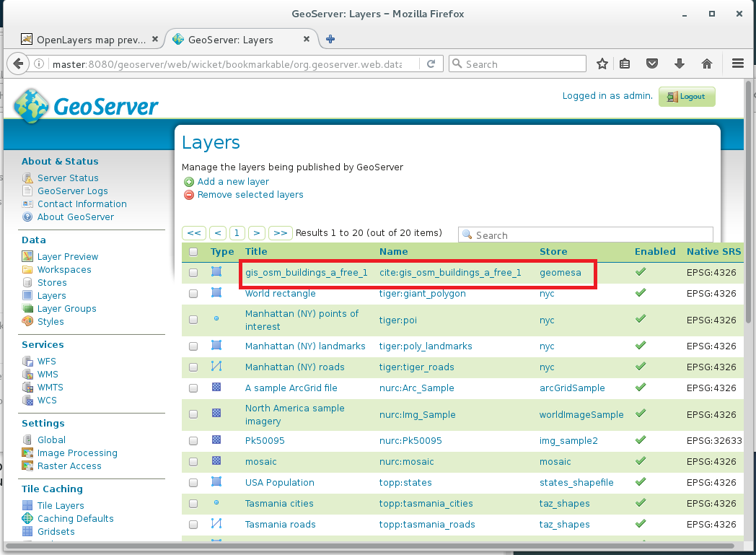Tick the checkbox for gis_osm_buildings_a_free_1 layer
Viewport: 756px width, 555px height.
(193, 272)
